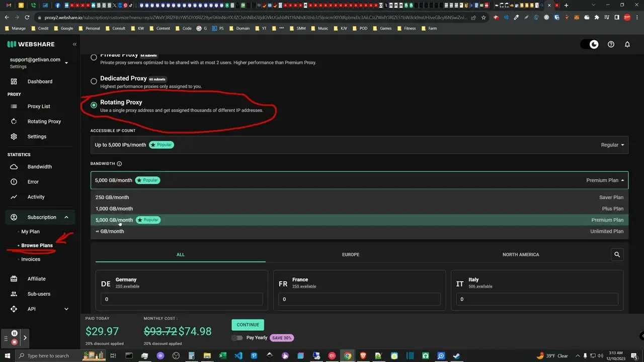Screen dimensions: 644x362
Task: Click the Error statistics icon
Action: [x=14, y=182]
